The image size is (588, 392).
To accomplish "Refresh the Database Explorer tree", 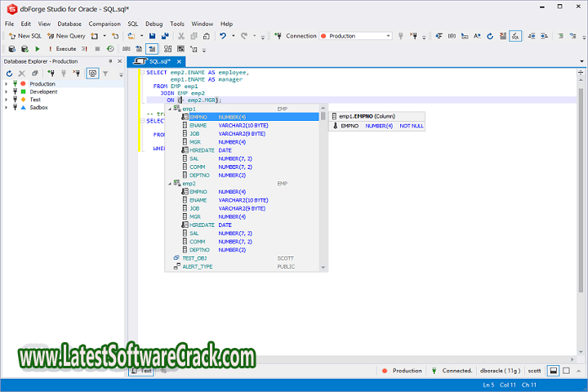I will (x=10, y=73).
